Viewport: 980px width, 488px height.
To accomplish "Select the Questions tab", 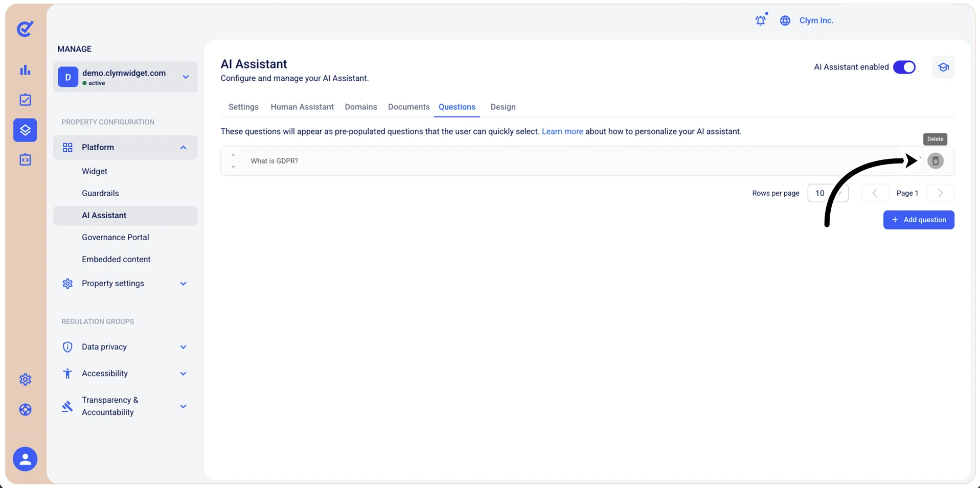I will [x=457, y=107].
